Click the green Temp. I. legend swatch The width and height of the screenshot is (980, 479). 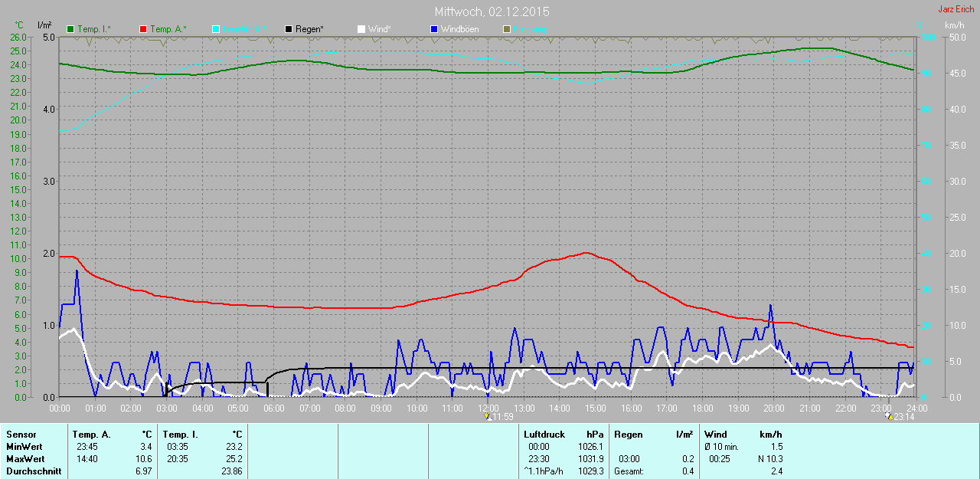pyautogui.click(x=71, y=29)
